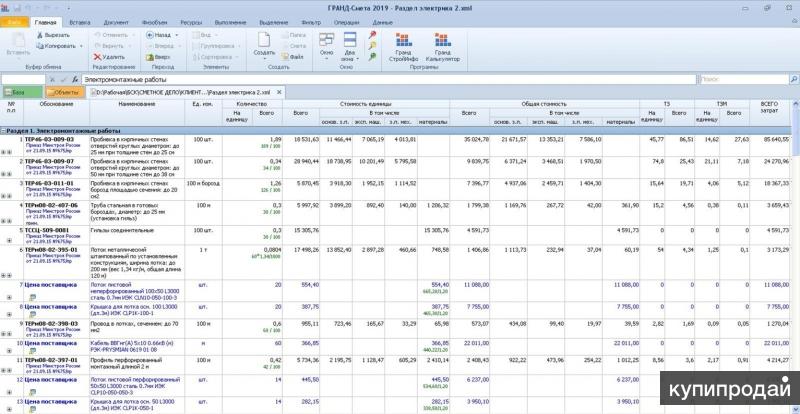Open the Назад dropdown arrow

click(x=177, y=35)
